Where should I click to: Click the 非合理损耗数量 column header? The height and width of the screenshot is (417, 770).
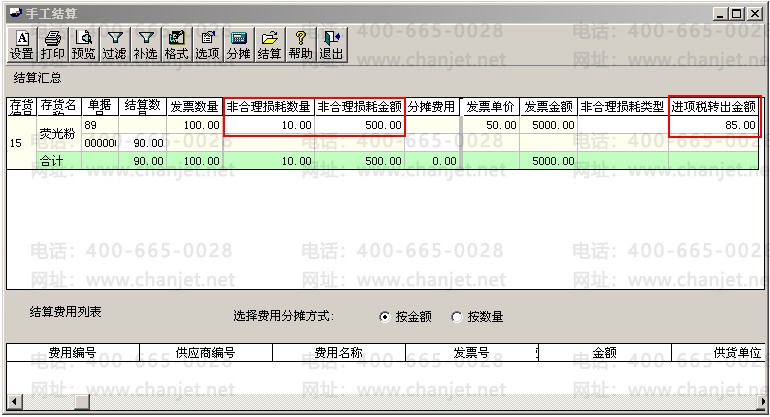[269, 107]
